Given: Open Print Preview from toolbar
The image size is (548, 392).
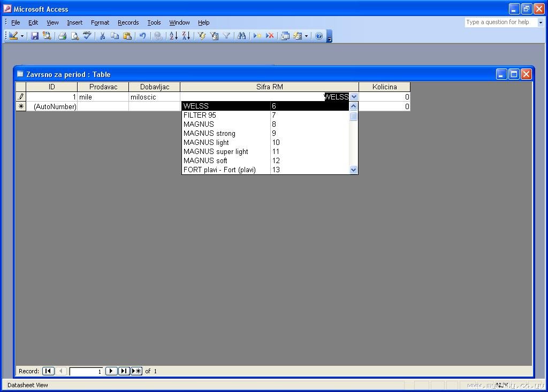Looking at the screenshot, I should pos(75,36).
